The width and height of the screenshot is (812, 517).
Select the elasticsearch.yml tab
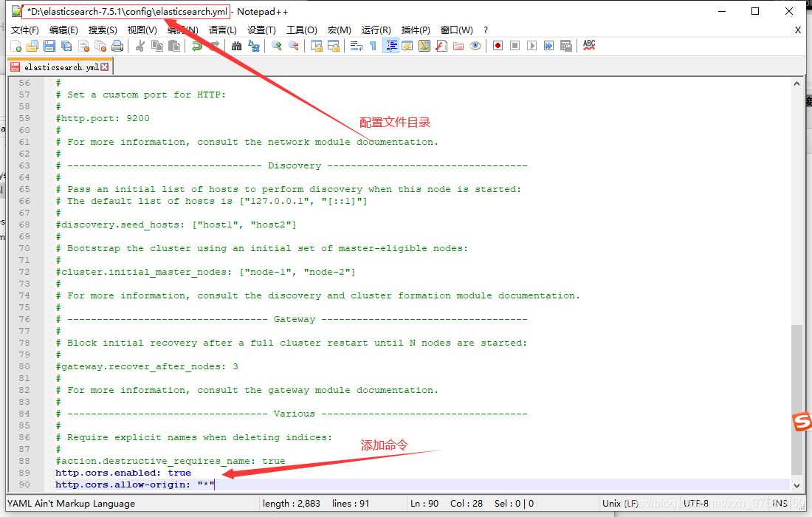tap(61, 66)
